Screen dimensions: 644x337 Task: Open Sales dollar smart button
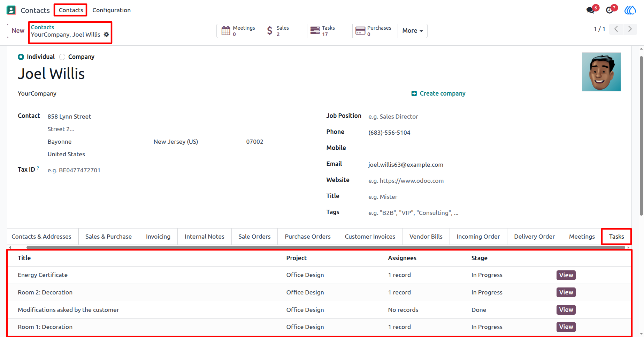click(284, 31)
